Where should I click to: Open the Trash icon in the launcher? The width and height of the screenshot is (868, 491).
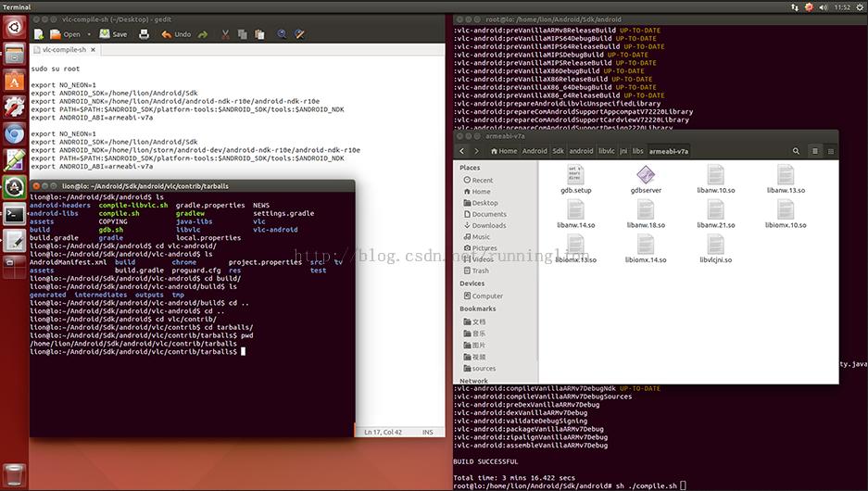click(15, 475)
